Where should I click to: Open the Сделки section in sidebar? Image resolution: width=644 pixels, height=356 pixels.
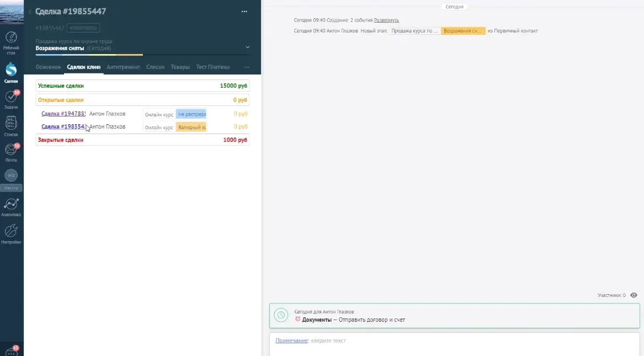pyautogui.click(x=11, y=73)
